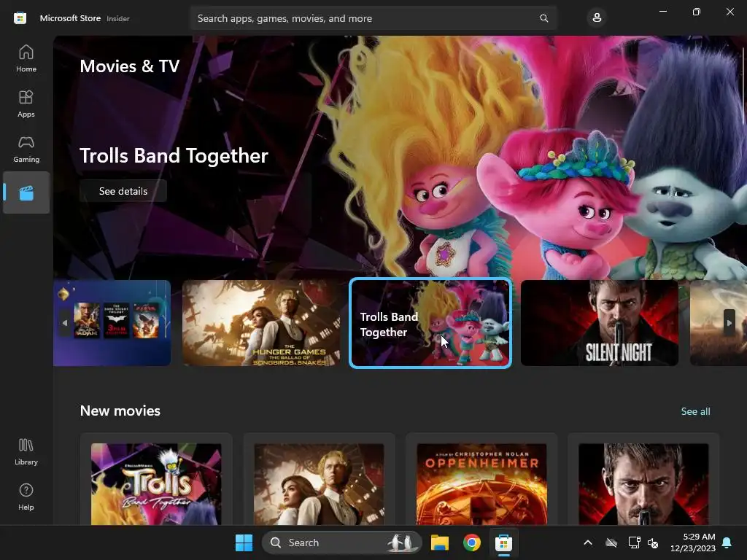Click the New movies section heading

coord(120,411)
